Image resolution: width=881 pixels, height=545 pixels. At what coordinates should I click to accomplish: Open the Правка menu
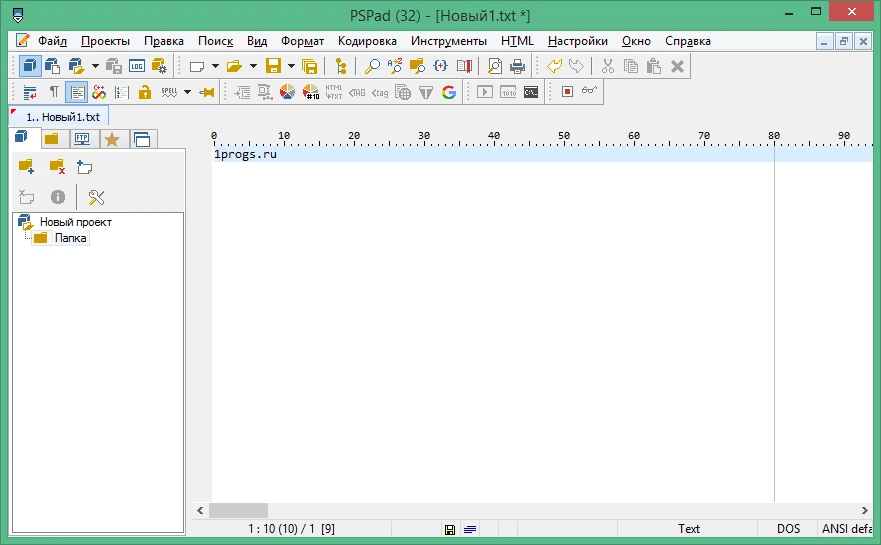[164, 41]
